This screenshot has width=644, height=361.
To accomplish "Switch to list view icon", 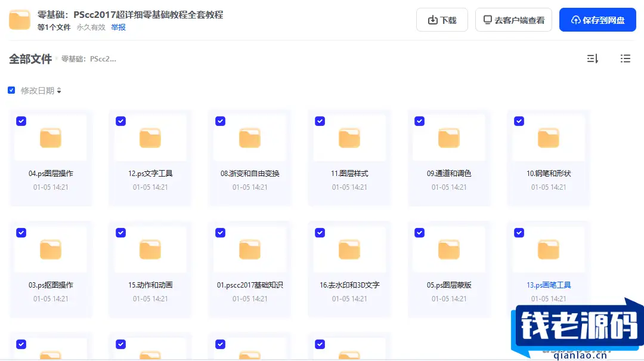I will point(625,59).
